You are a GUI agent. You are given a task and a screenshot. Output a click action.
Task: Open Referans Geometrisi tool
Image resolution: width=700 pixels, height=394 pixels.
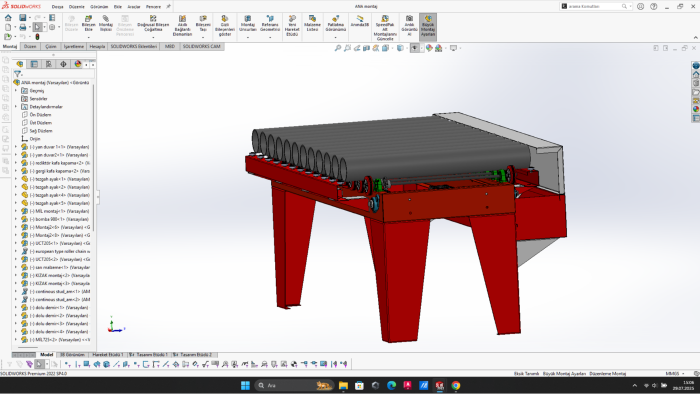(x=270, y=24)
